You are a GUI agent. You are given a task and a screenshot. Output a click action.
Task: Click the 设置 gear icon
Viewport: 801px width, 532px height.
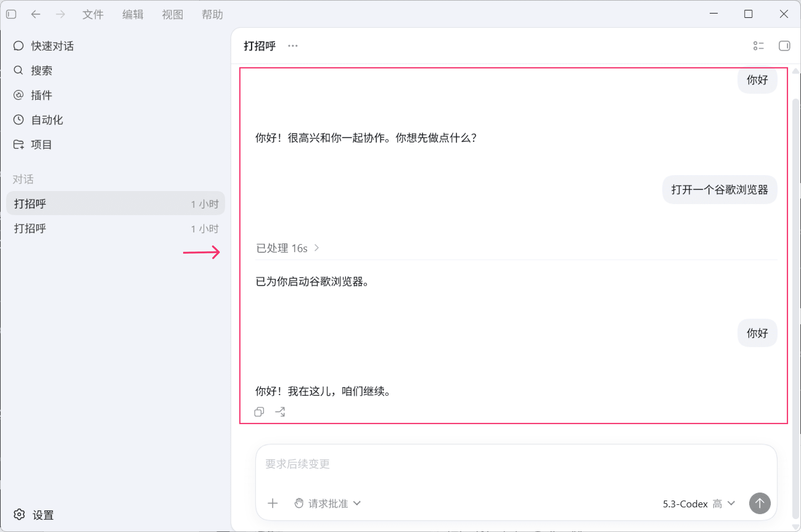pyautogui.click(x=19, y=515)
